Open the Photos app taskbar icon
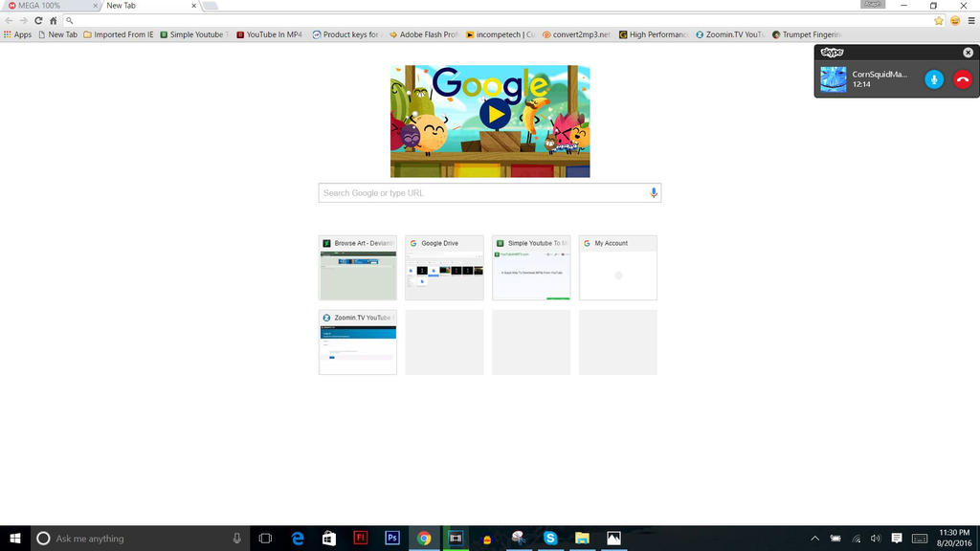 (x=613, y=538)
